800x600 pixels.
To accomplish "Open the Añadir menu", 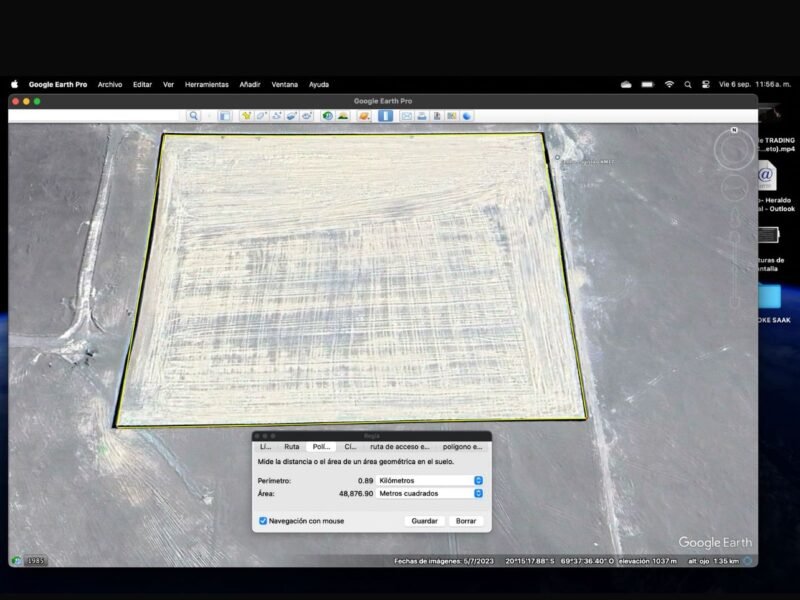I will point(250,85).
